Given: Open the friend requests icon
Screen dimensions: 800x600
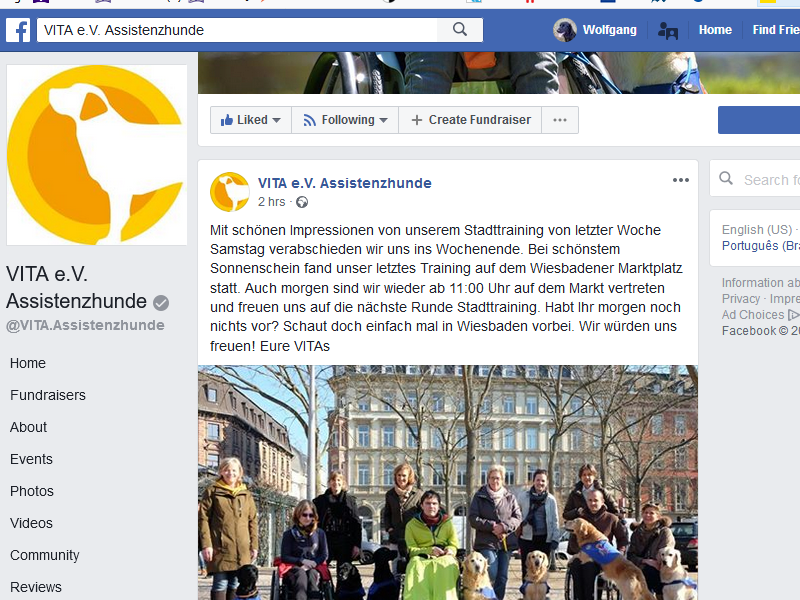Looking at the screenshot, I should coord(668,31).
